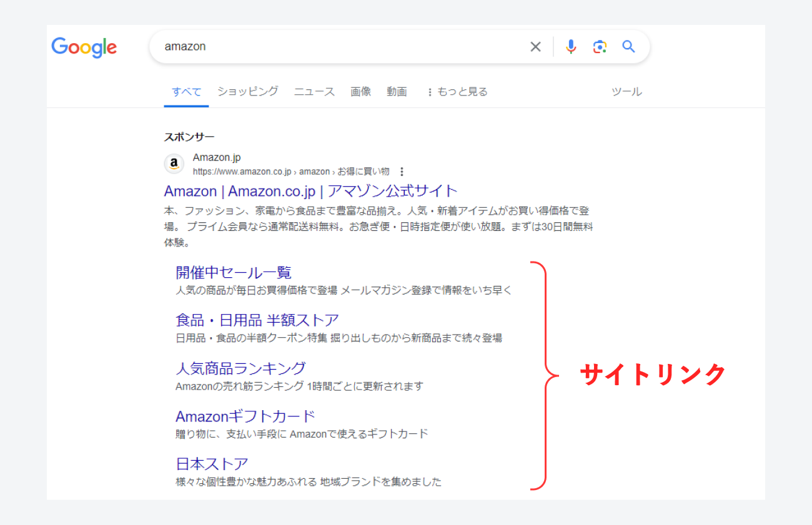Image resolution: width=812 pixels, height=525 pixels.
Task: Click description starting 本、ファッション、家電
Action: (x=379, y=227)
